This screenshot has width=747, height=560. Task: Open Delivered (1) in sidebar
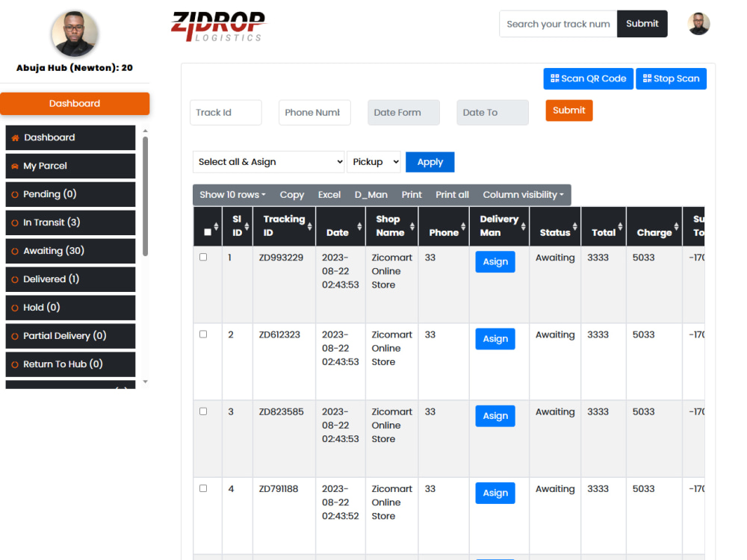(x=70, y=279)
